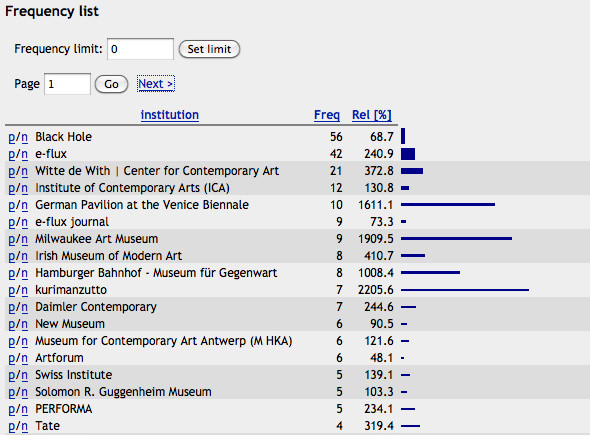Click the n link in Black Hole row

(24, 137)
